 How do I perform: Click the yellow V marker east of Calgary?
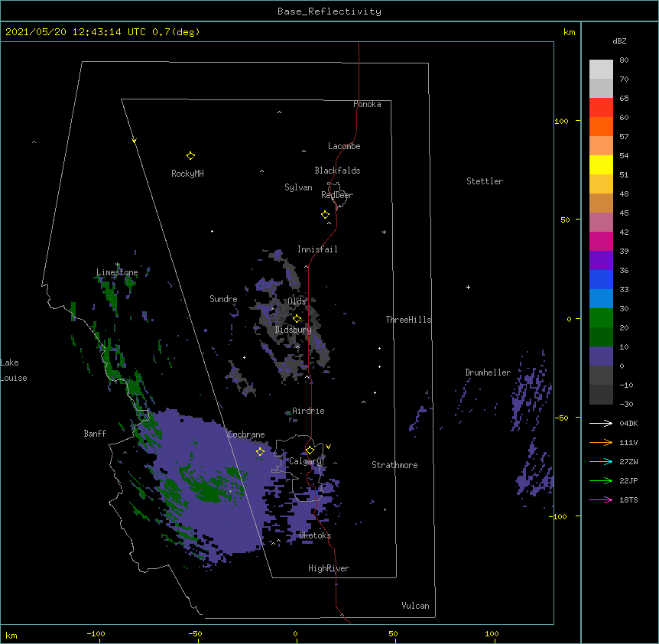328,447
